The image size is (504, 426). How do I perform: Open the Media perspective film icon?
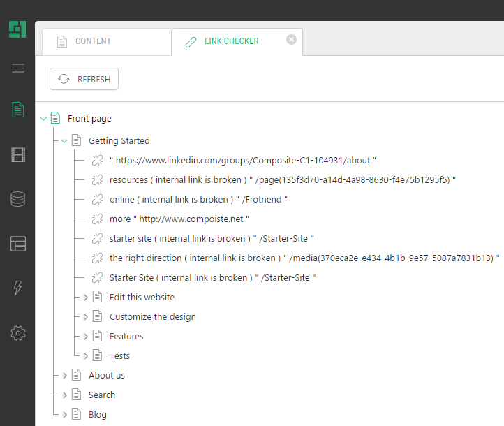18,154
